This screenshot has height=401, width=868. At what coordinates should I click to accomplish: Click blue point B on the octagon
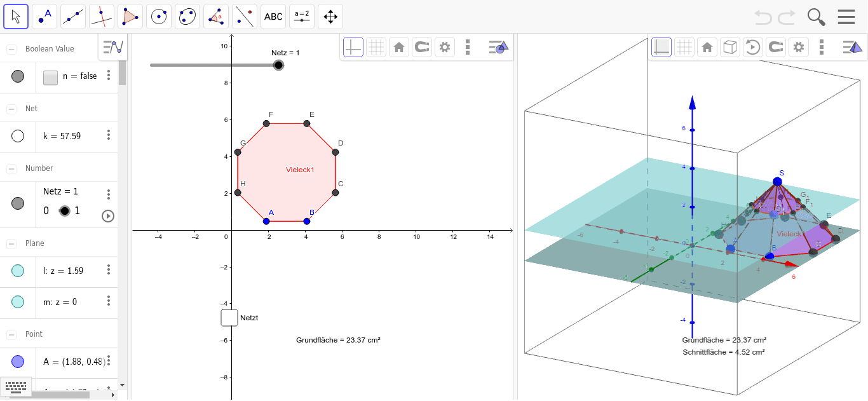(307, 221)
